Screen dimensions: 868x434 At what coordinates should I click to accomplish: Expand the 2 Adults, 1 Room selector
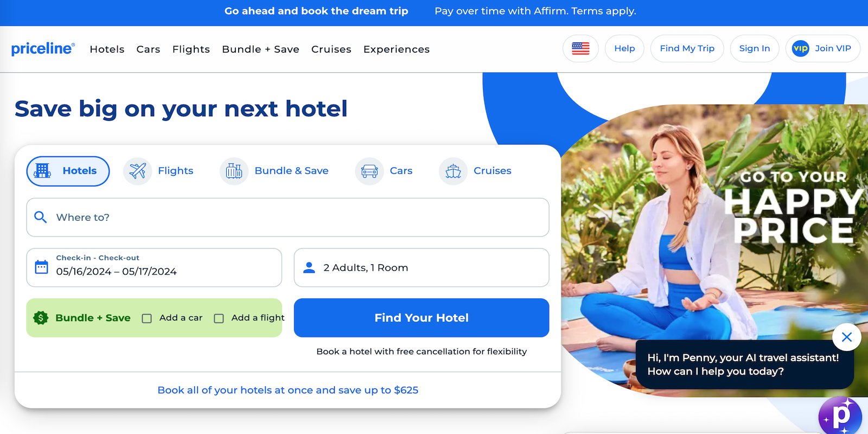tap(422, 267)
